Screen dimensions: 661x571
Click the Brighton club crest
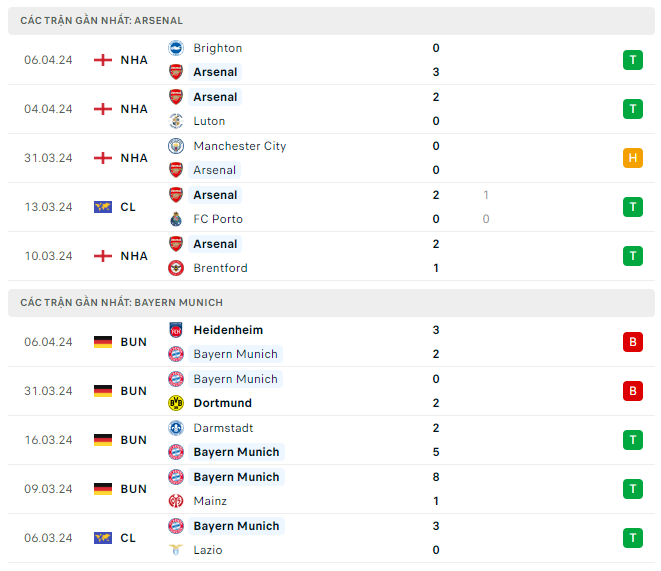[176, 48]
